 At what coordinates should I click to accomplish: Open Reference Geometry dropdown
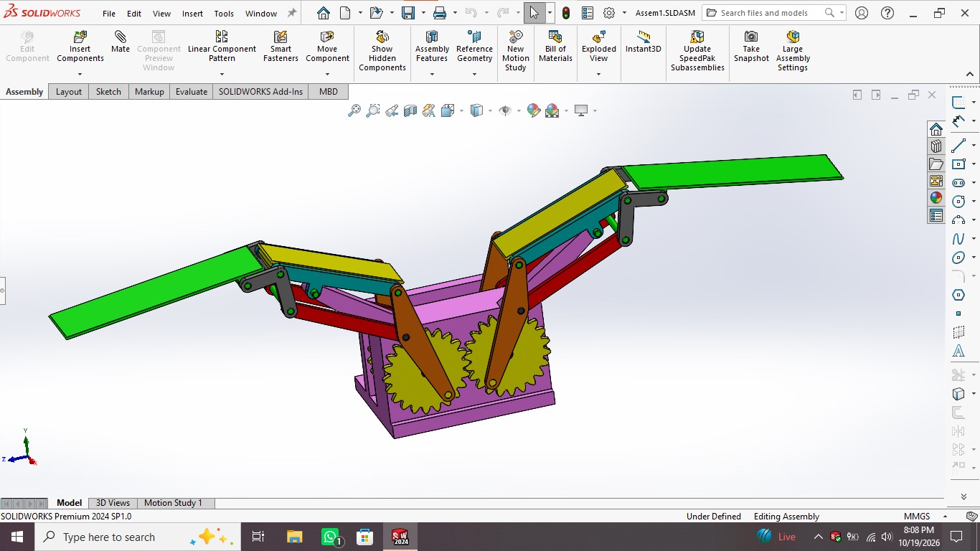point(474,74)
